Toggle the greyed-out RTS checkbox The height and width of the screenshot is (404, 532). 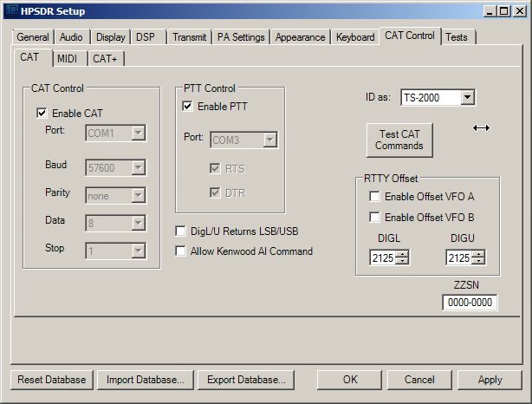[215, 168]
